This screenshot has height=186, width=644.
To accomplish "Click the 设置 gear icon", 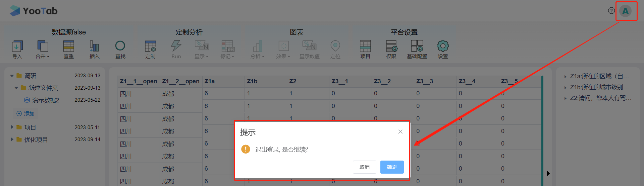I will (x=443, y=46).
